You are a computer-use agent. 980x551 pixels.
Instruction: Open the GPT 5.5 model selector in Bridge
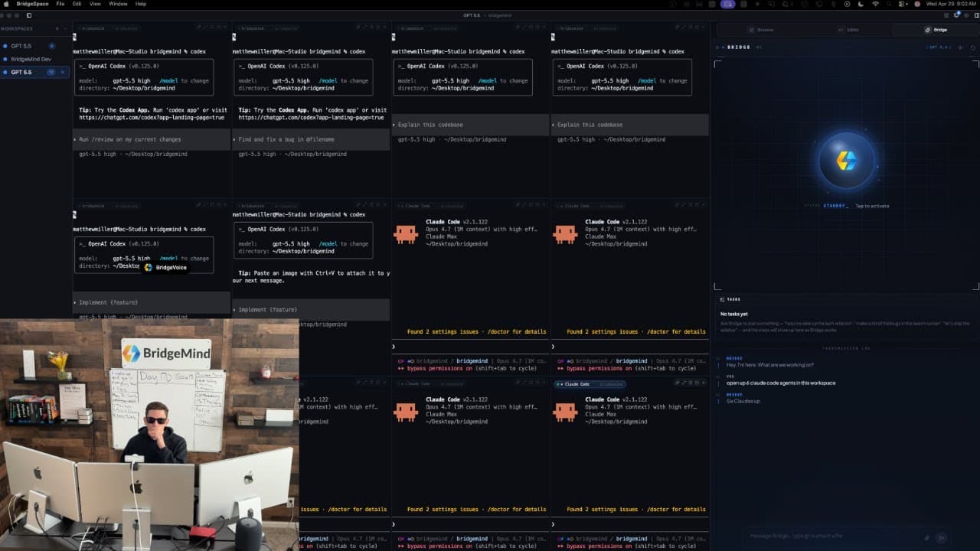pos(939,47)
